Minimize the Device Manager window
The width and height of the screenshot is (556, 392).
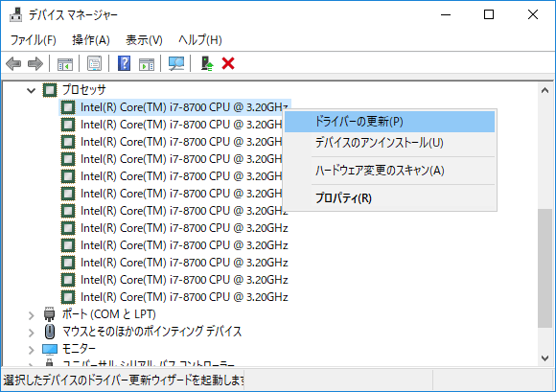coord(446,14)
